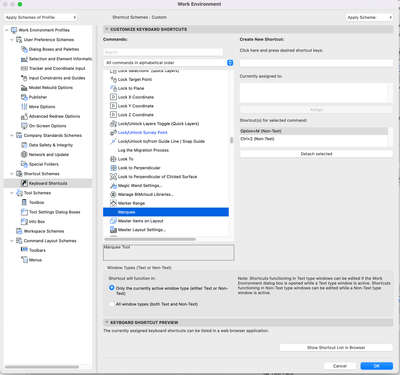Click the Special Folders icon
This screenshot has width=400, height=375.
pos(24,164)
